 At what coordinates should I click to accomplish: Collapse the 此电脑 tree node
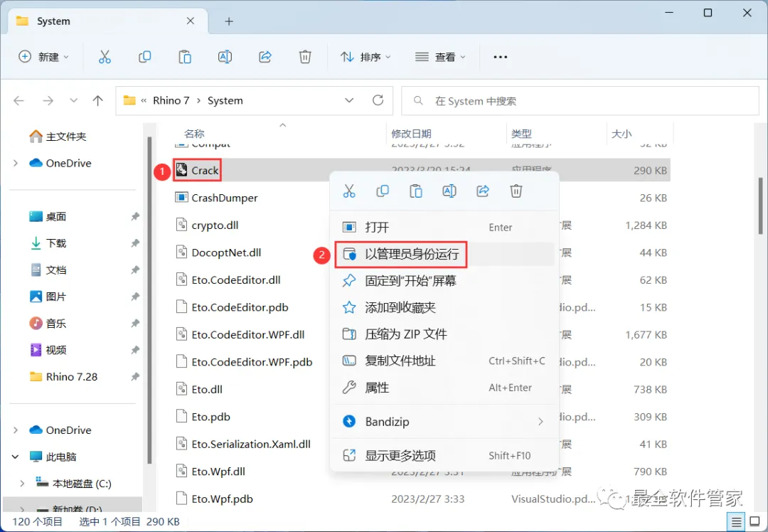coord(16,457)
